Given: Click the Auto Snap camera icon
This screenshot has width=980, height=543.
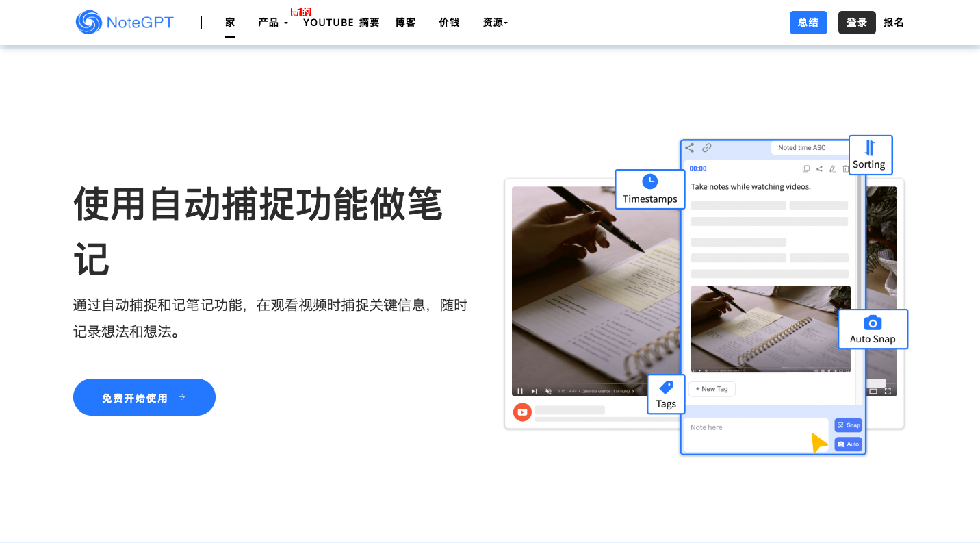Looking at the screenshot, I should tap(873, 323).
